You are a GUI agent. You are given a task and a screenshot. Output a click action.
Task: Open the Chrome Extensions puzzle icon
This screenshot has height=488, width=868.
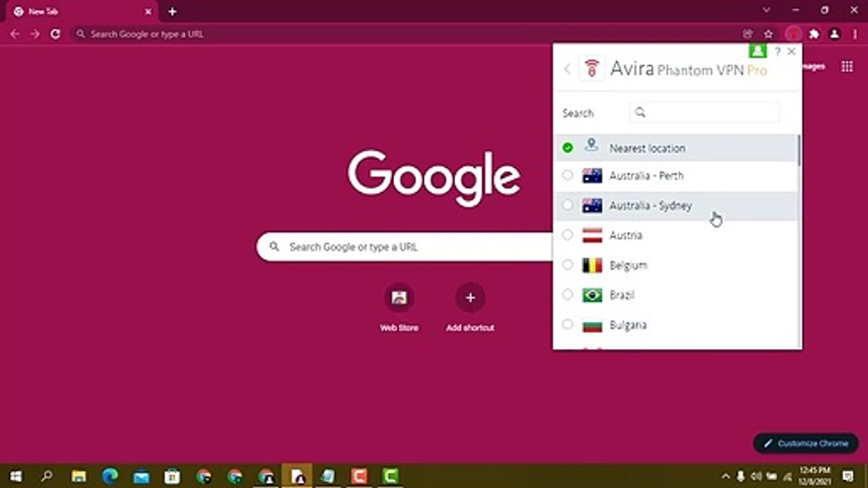pos(814,34)
